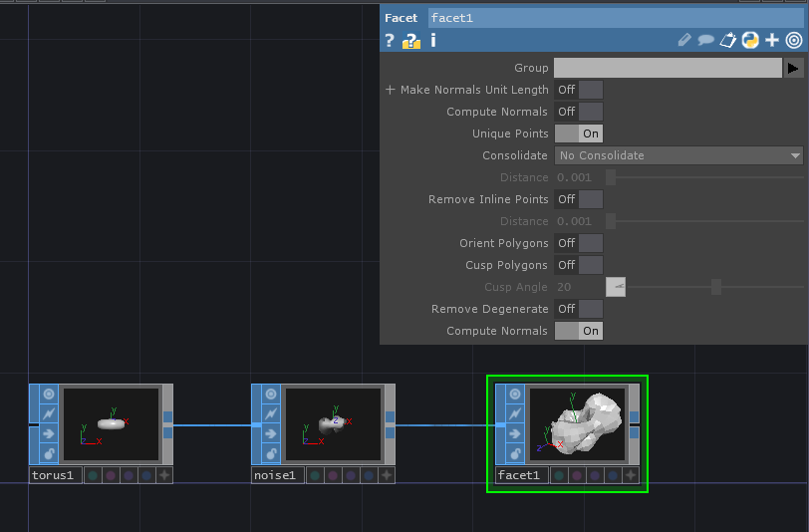This screenshot has height=532, width=809.
Task: Click the Group parameter text field
Action: [668, 68]
